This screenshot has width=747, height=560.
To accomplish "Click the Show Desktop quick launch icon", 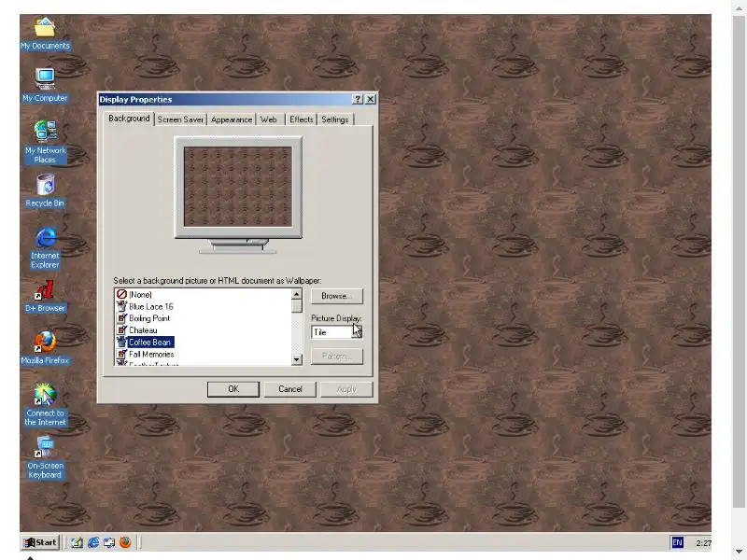I will point(77,542).
